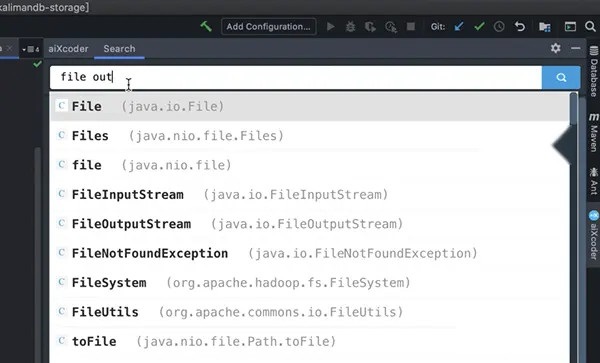Select FileOutputStream suggestion
The width and height of the screenshot is (600, 363).
(310, 224)
